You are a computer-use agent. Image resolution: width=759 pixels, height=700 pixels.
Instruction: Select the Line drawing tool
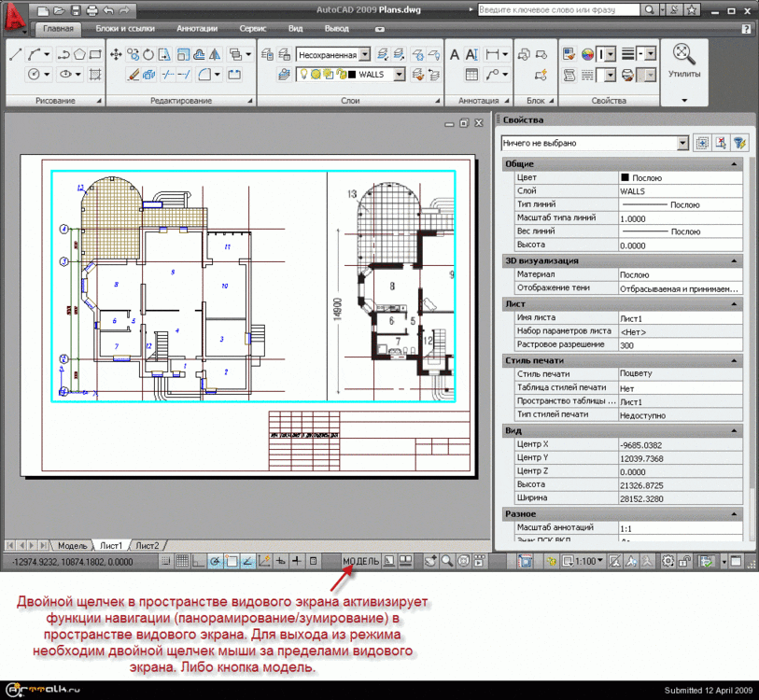[x=15, y=54]
